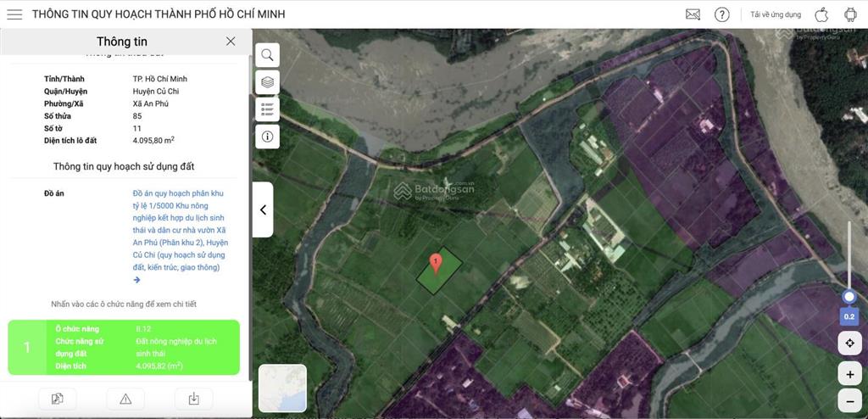Collapse the side panel with left chevron
868x419 pixels.
(x=263, y=209)
